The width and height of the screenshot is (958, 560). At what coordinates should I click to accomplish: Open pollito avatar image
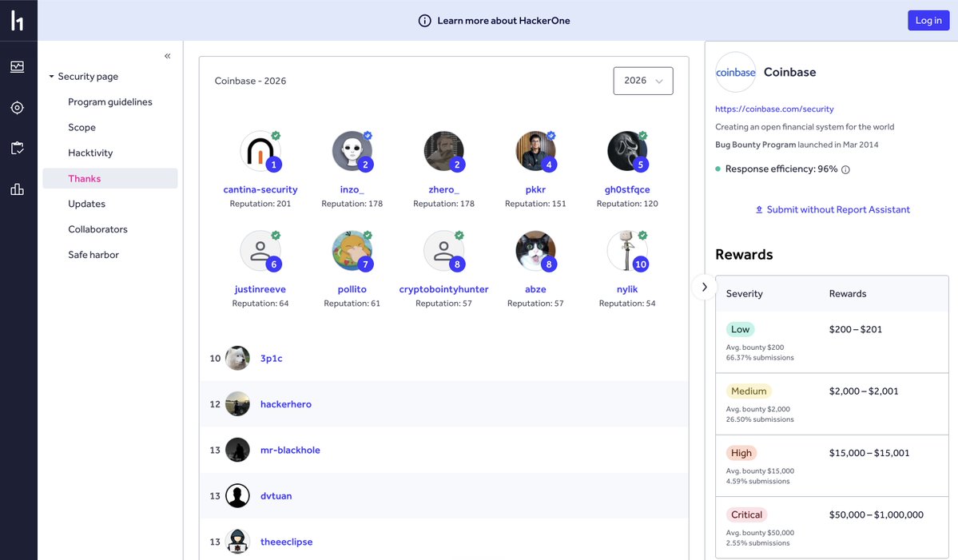click(352, 250)
